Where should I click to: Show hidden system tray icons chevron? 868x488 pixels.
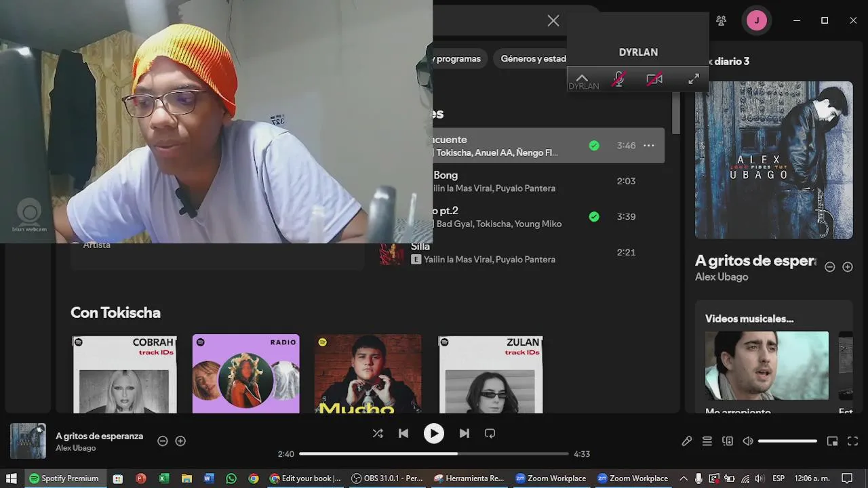684,479
